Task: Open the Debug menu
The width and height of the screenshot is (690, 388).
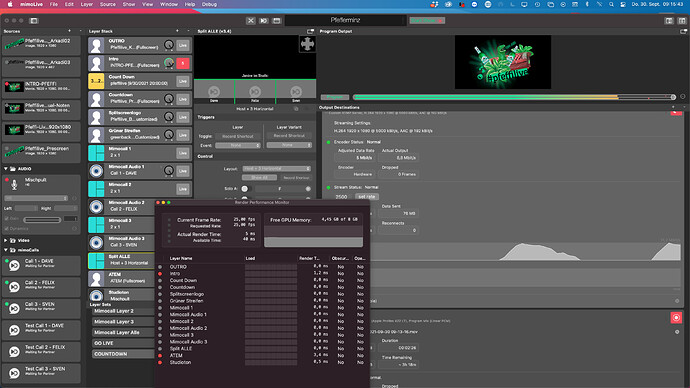Action: coord(209,4)
